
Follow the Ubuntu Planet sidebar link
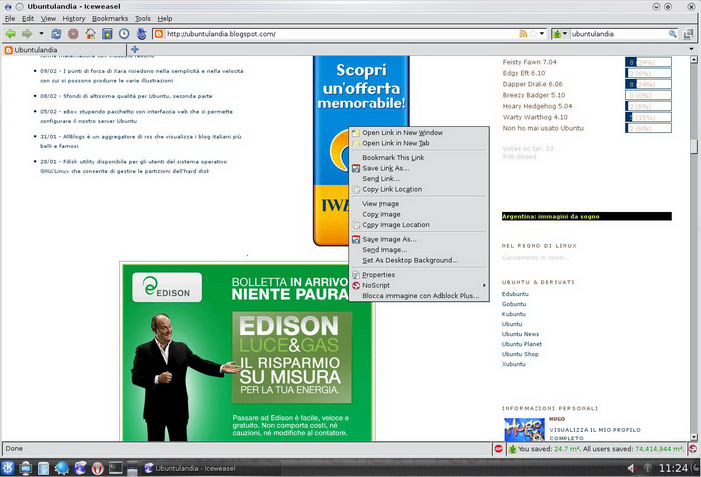pyautogui.click(x=522, y=344)
